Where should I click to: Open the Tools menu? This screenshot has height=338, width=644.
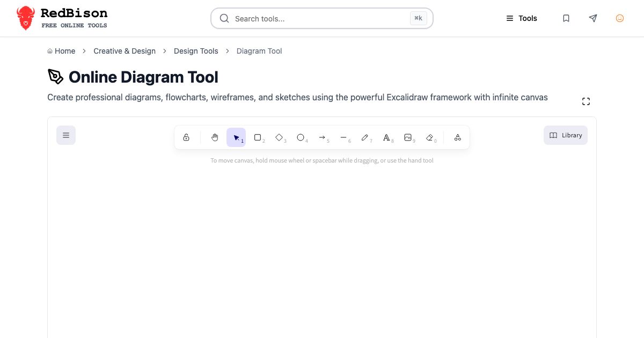(x=522, y=18)
